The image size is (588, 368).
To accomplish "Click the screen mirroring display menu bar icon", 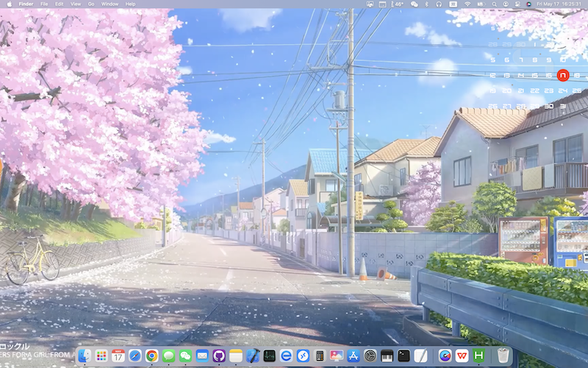I will pos(370,4).
